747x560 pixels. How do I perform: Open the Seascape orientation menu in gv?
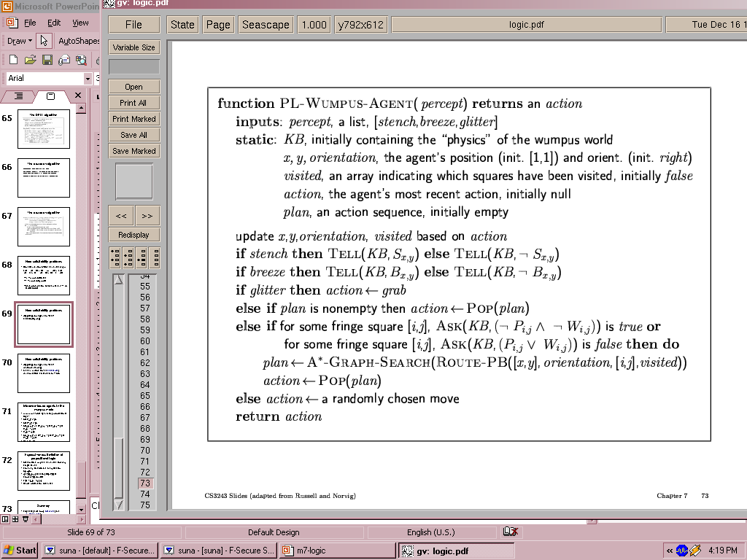click(266, 24)
